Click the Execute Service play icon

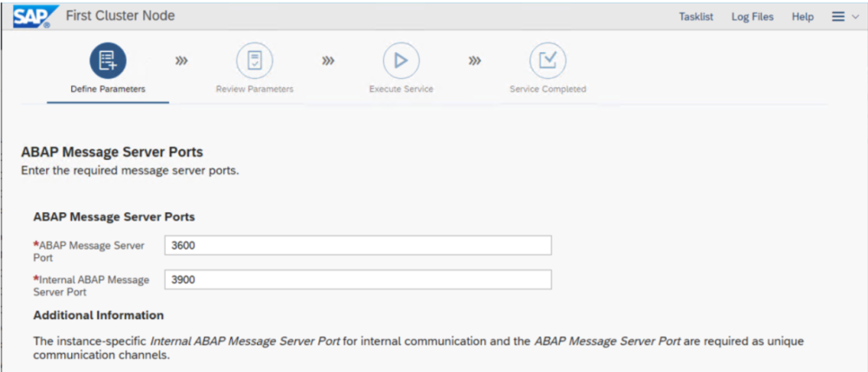click(401, 61)
